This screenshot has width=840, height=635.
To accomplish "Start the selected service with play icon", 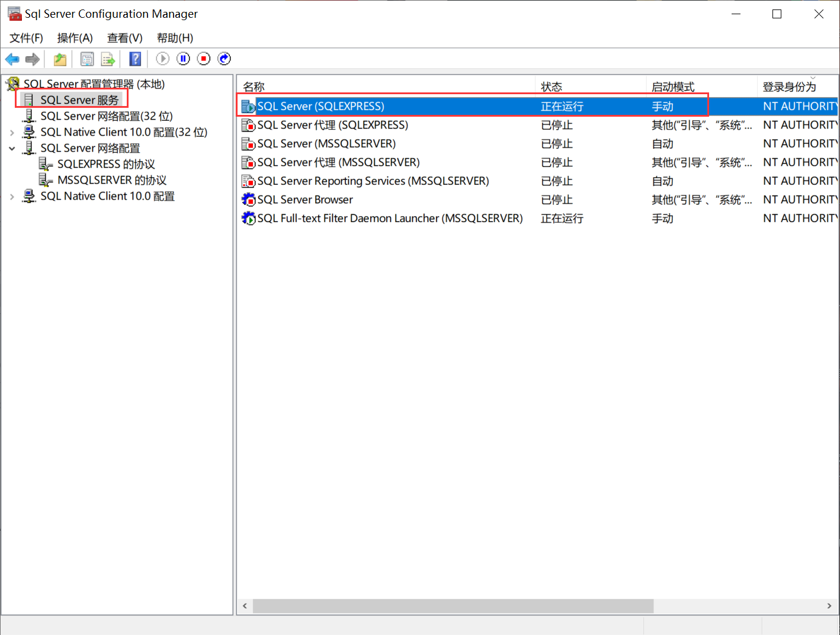I will pos(162,58).
